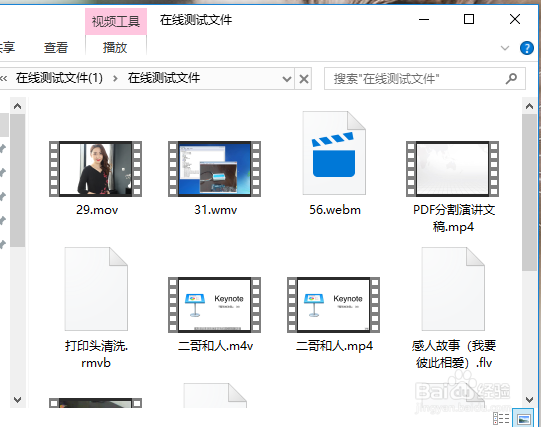Maximize the 在线测试文件 window
The image size is (541, 427).
click(469, 19)
